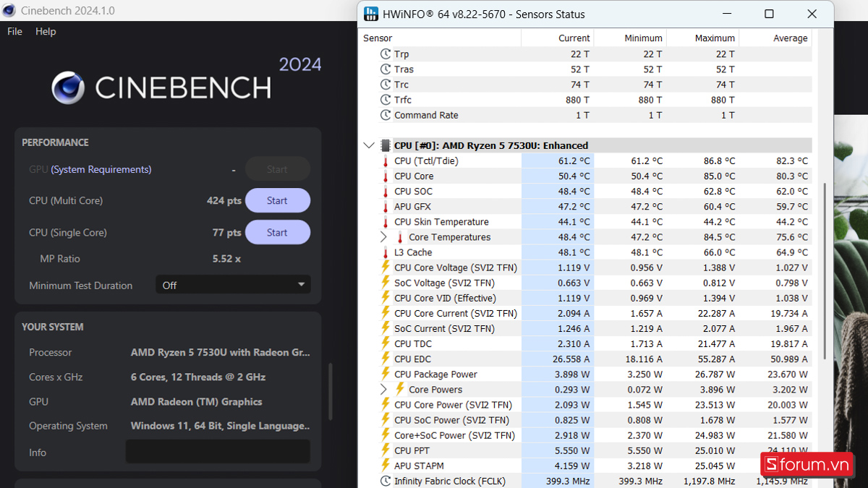Open the Help menu in Cinebench
The width and height of the screenshot is (868, 488).
click(x=46, y=31)
